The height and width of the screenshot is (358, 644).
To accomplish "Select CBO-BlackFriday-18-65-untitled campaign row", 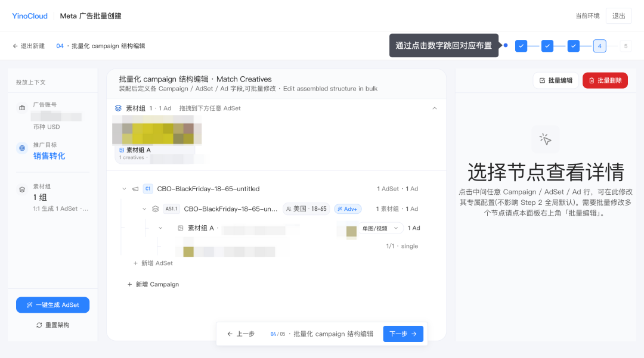I will pos(208,189).
